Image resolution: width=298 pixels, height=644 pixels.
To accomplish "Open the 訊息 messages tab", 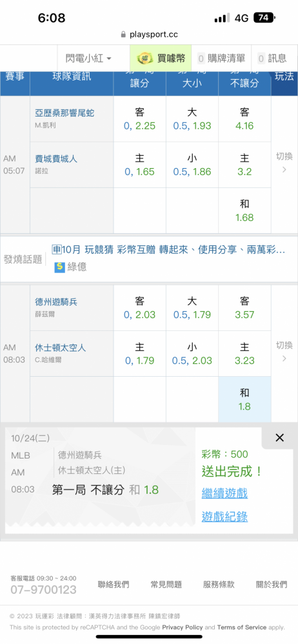I will click(272, 59).
